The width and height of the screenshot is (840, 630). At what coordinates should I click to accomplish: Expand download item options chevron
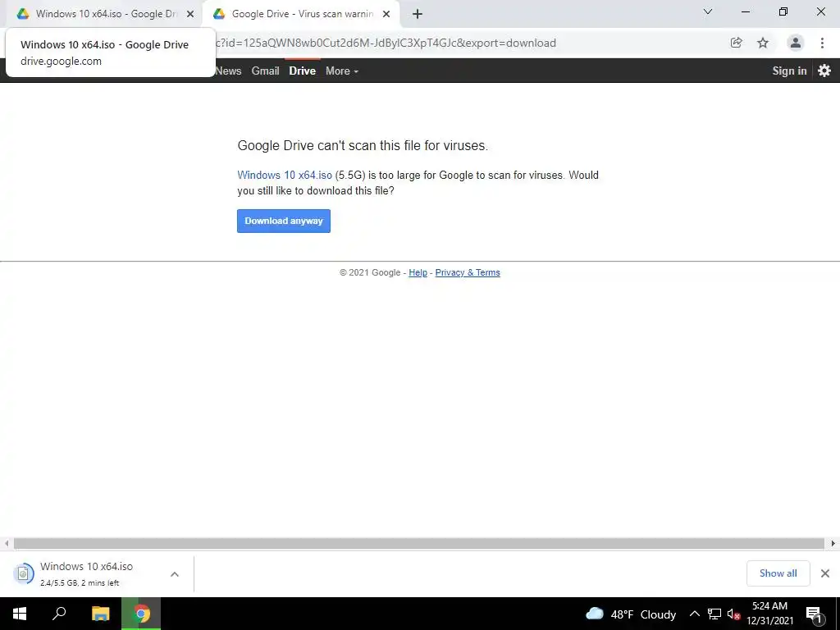(x=175, y=574)
